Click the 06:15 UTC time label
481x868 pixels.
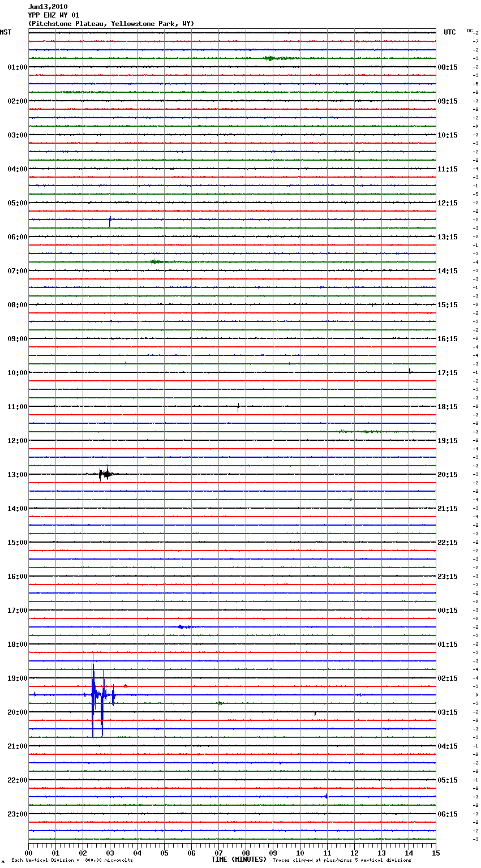448,814
